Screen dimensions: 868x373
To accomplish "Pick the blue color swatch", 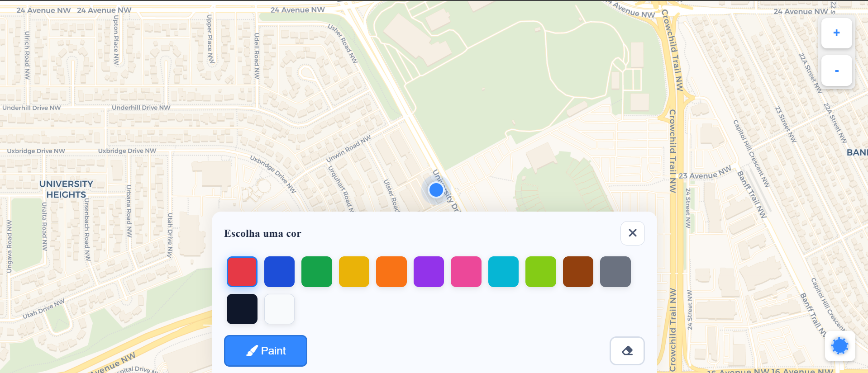I will click(279, 272).
